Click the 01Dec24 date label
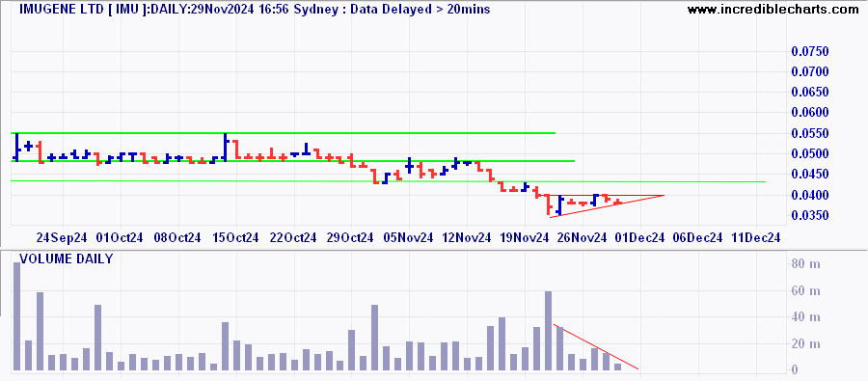Image resolution: width=868 pixels, height=381 pixels. coord(639,238)
